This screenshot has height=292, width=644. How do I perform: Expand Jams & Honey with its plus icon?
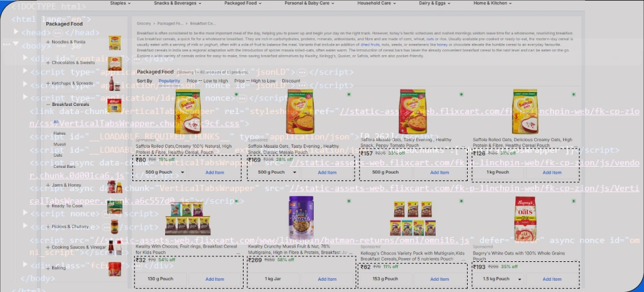pos(48,185)
